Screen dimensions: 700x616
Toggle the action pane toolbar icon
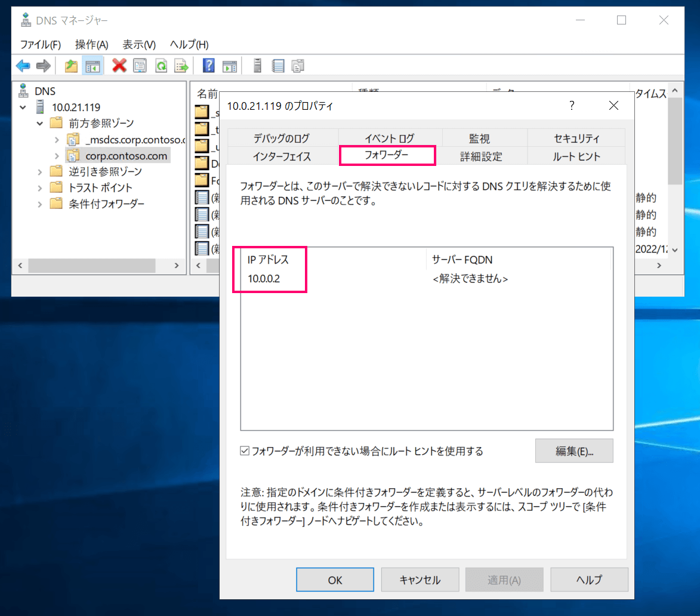click(x=229, y=66)
